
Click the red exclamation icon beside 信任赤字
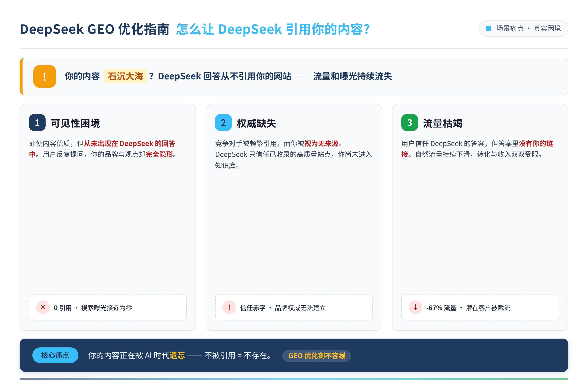click(229, 307)
